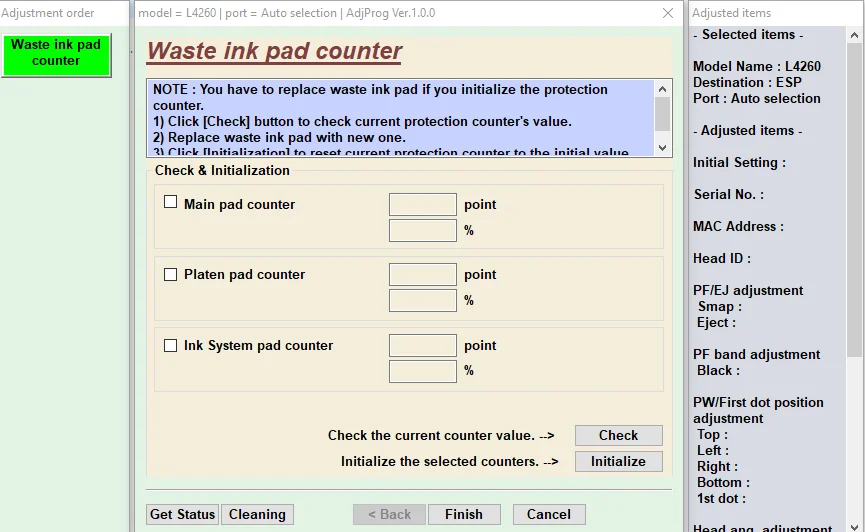This screenshot has width=865, height=532.
Task: Click the 'Bottom :' entry
Action: (x=723, y=482)
